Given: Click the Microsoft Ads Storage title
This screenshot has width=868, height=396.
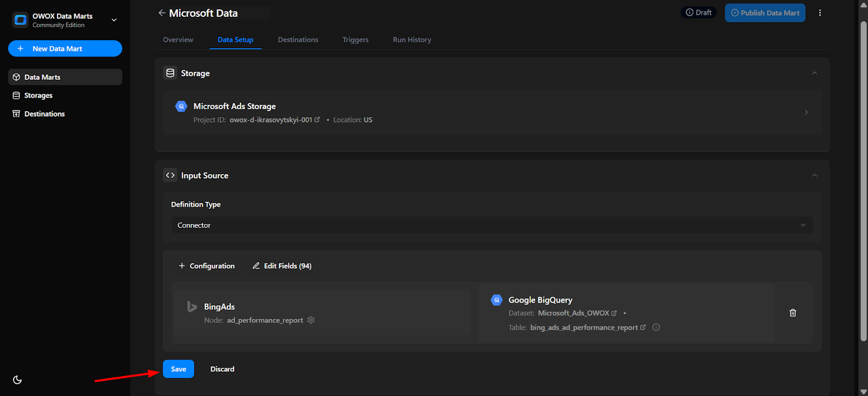Looking at the screenshot, I should pos(234,106).
